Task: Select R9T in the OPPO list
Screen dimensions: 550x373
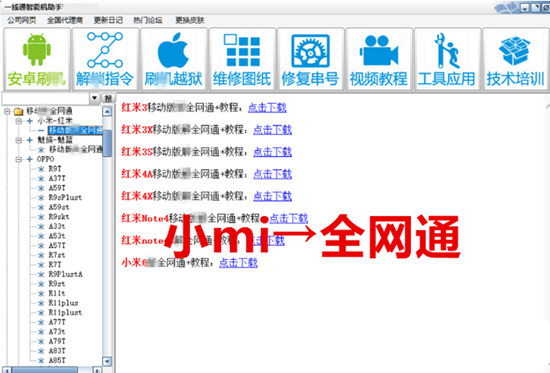Action: (x=55, y=169)
